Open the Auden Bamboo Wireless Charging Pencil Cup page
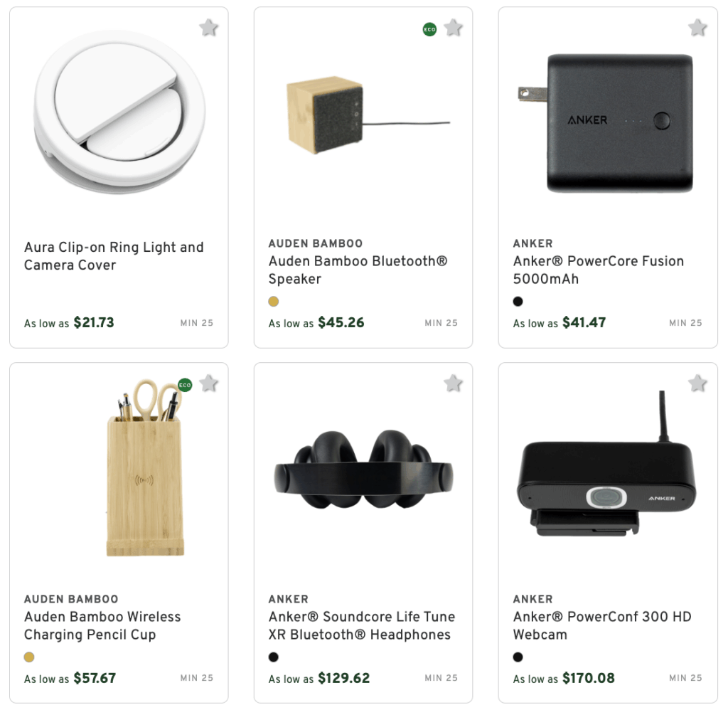Viewport: 728px width, 710px height. click(102, 625)
